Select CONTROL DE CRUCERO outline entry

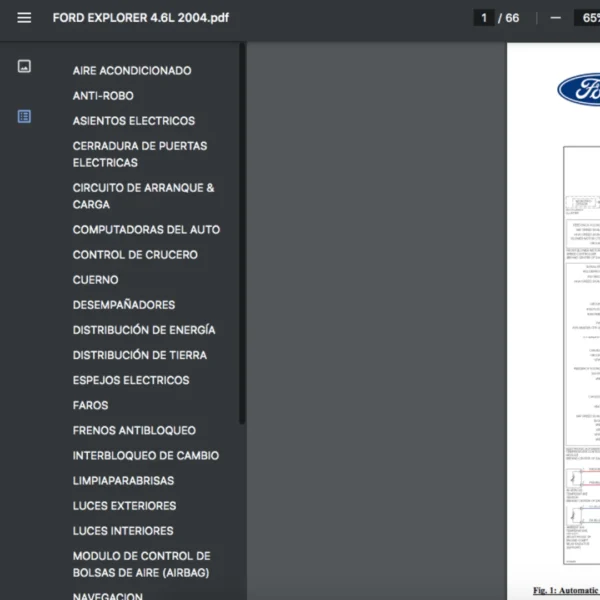[135, 255]
